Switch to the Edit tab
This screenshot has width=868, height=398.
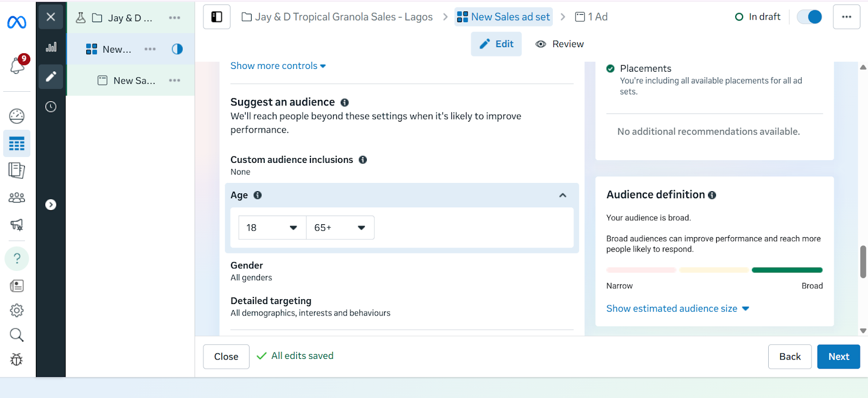tap(496, 44)
